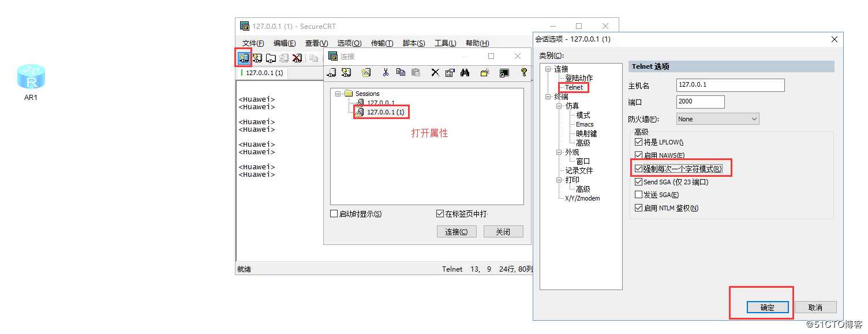868x334 pixels.
Task: Open 传输(T) menu
Action: 381,43
